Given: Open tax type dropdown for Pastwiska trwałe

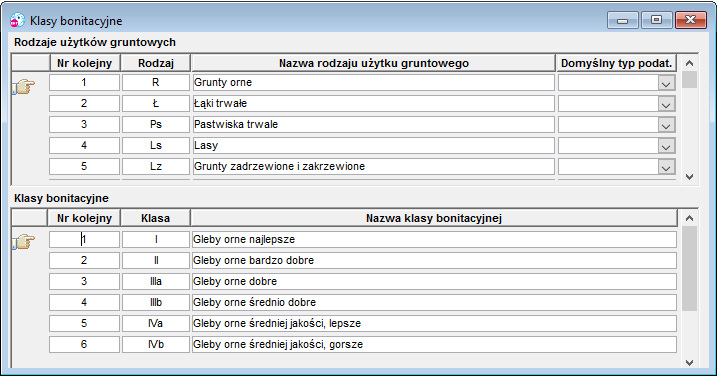Looking at the screenshot, I should click(666, 125).
